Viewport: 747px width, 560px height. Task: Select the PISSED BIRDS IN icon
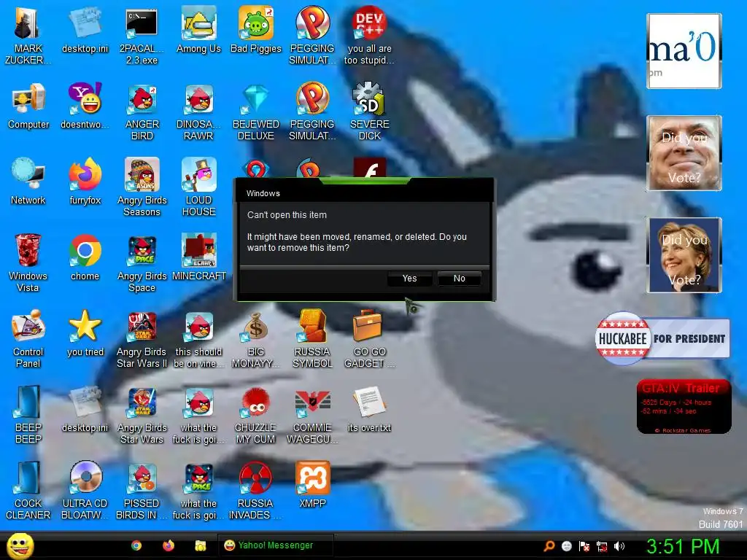click(x=142, y=491)
